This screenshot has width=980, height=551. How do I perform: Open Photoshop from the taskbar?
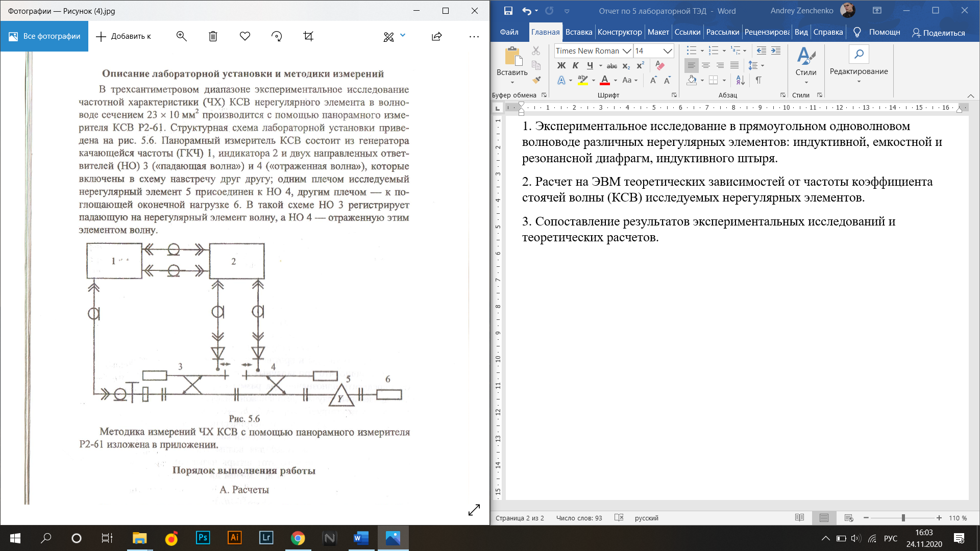pos(203,538)
